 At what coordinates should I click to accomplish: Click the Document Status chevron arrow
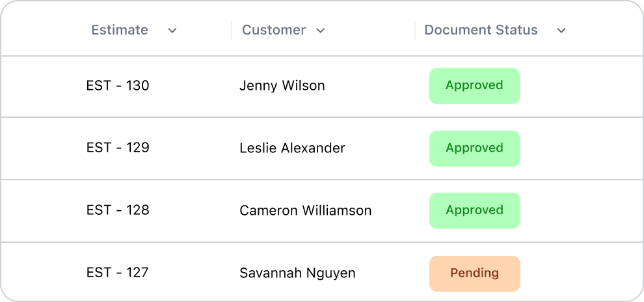click(x=561, y=31)
